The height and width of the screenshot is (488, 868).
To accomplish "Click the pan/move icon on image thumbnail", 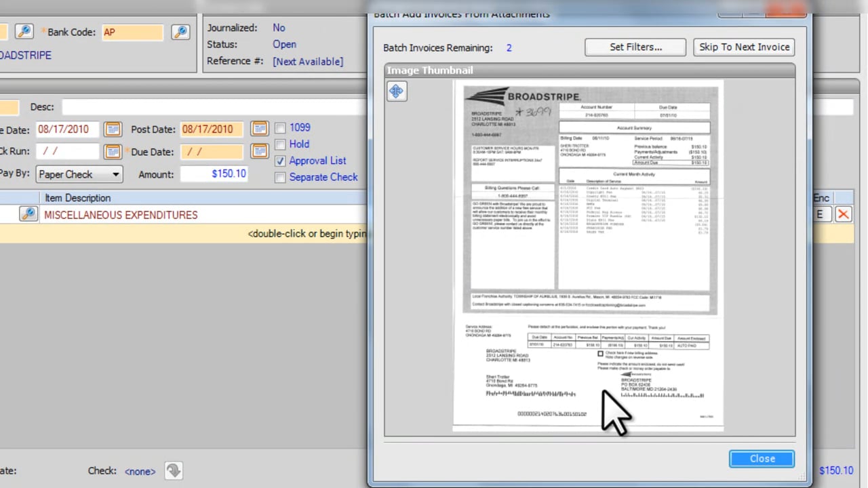I will click(397, 91).
